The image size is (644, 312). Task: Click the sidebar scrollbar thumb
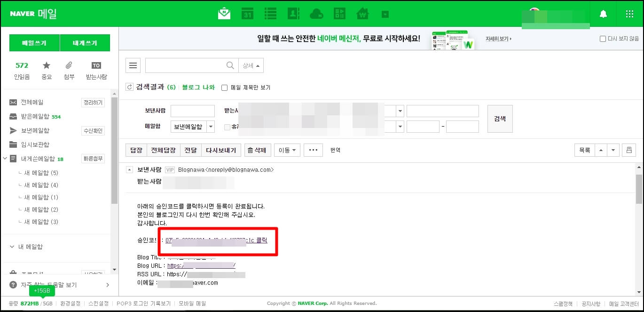pos(114,151)
